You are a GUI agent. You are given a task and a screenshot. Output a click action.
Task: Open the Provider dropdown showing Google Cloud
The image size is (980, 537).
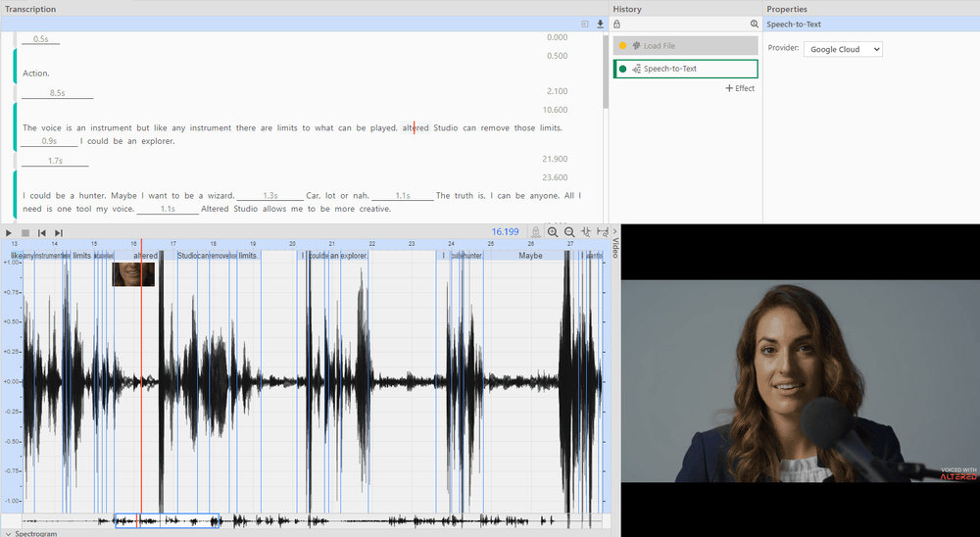coord(842,49)
